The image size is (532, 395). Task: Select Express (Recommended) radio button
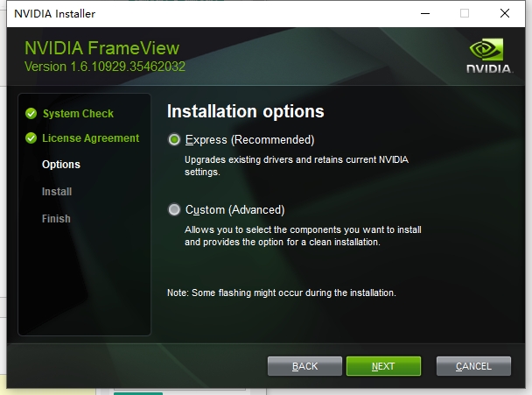pos(174,139)
